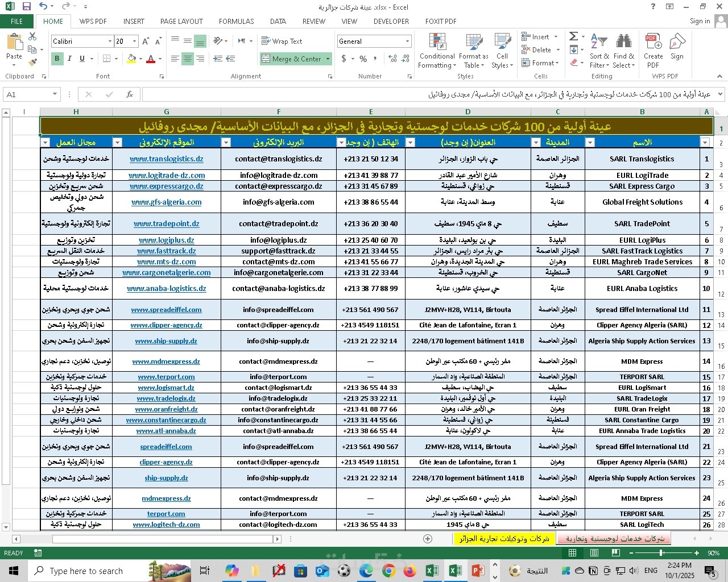Image resolution: width=728 pixels, height=582 pixels.
Task: Switch to the DATA ribbon tab
Action: 278,22
